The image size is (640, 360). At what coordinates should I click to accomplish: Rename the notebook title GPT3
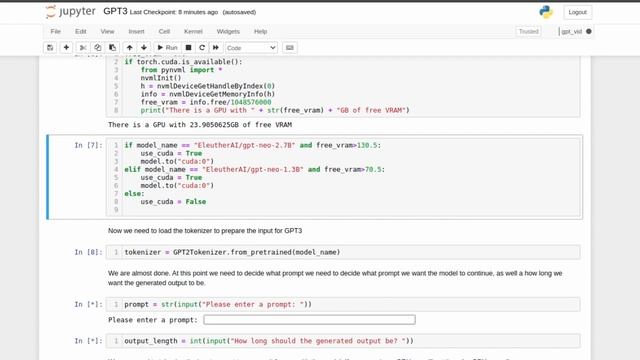point(115,11)
